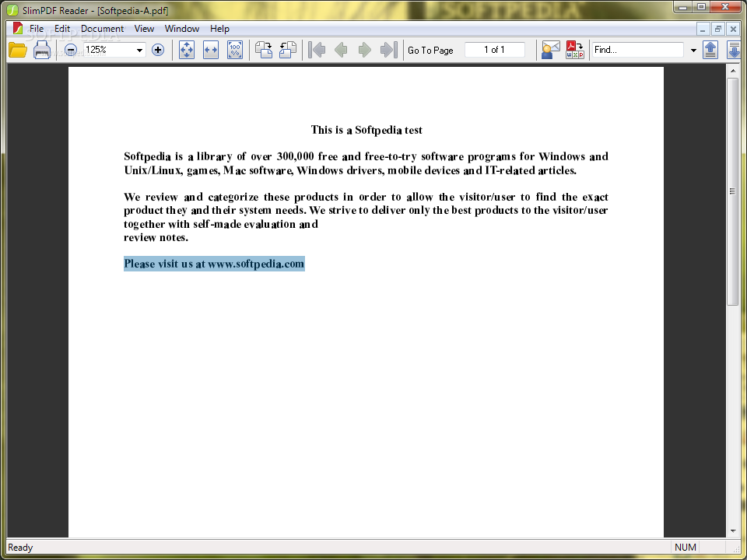The height and width of the screenshot is (560, 747).
Task: Find the previous match with up arrow
Action: (710, 50)
